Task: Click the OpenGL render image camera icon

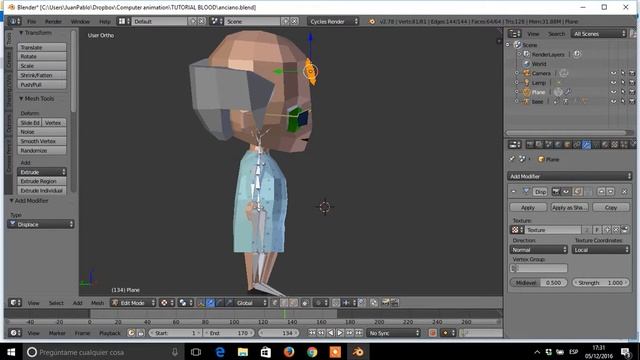Action: pyautogui.click(x=385, y=302)
